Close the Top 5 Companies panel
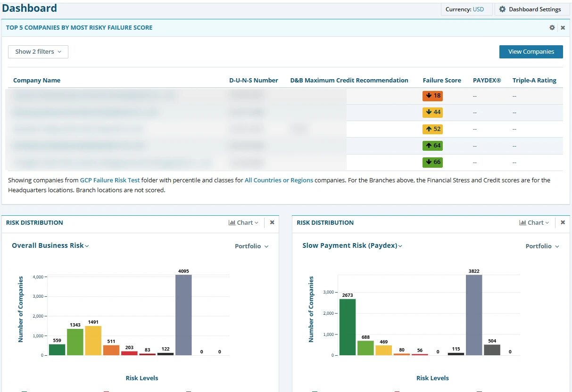Viewport: 572px width, 392px height. pos(563,28)
